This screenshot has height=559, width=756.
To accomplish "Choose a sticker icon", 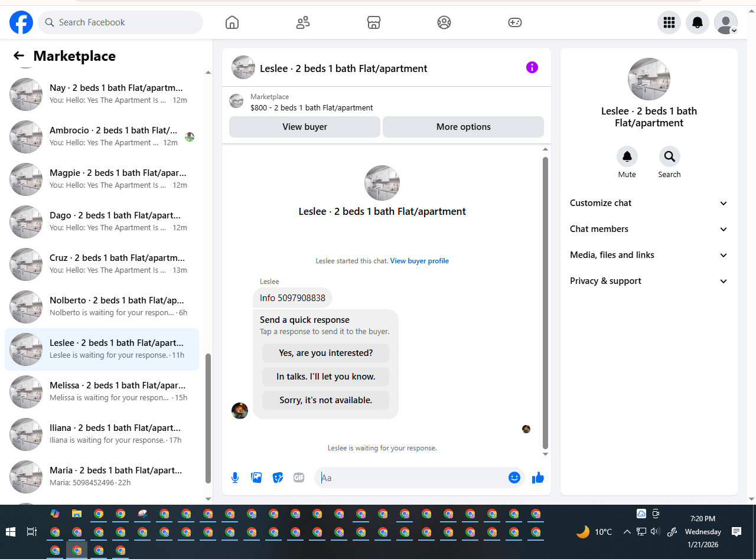I will 278,478.
